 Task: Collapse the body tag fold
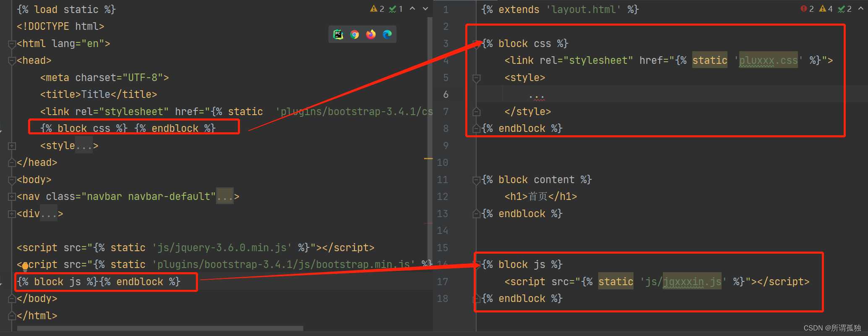(12, 180)
